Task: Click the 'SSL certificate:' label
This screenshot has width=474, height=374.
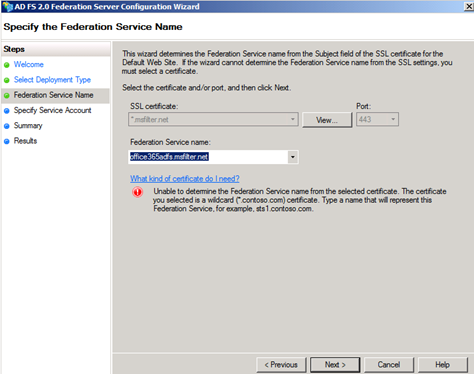Action: (x=154, y=106)
